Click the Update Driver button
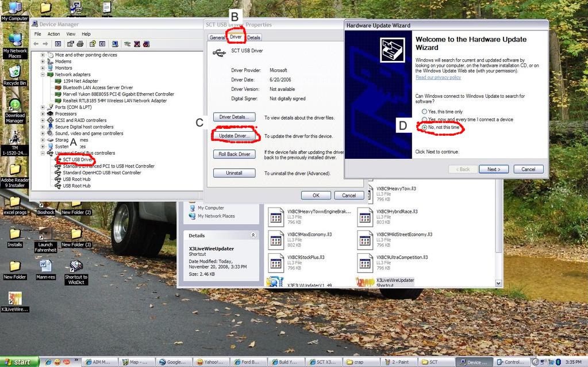The width and height of the screenshot is (588, 367). [x=235, y=136]
